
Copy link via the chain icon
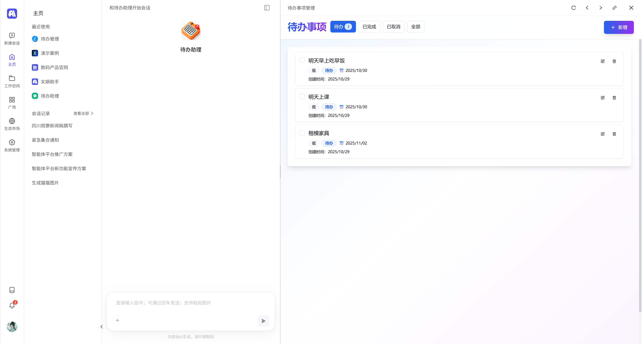614,8
